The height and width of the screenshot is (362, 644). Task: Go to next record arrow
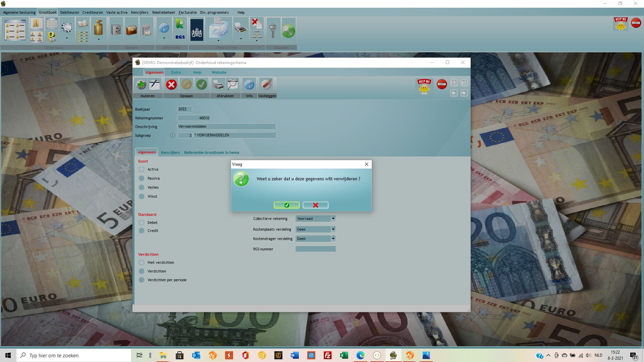[x=464, y=93]
